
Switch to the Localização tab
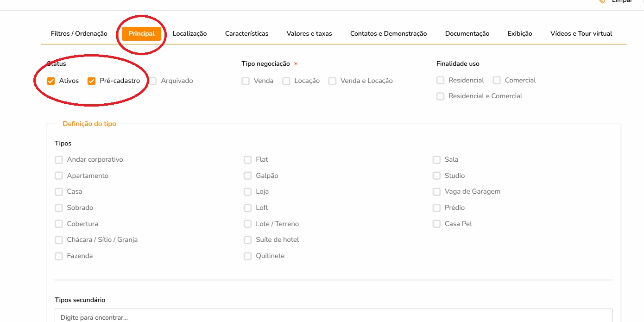tap(189, 33)
